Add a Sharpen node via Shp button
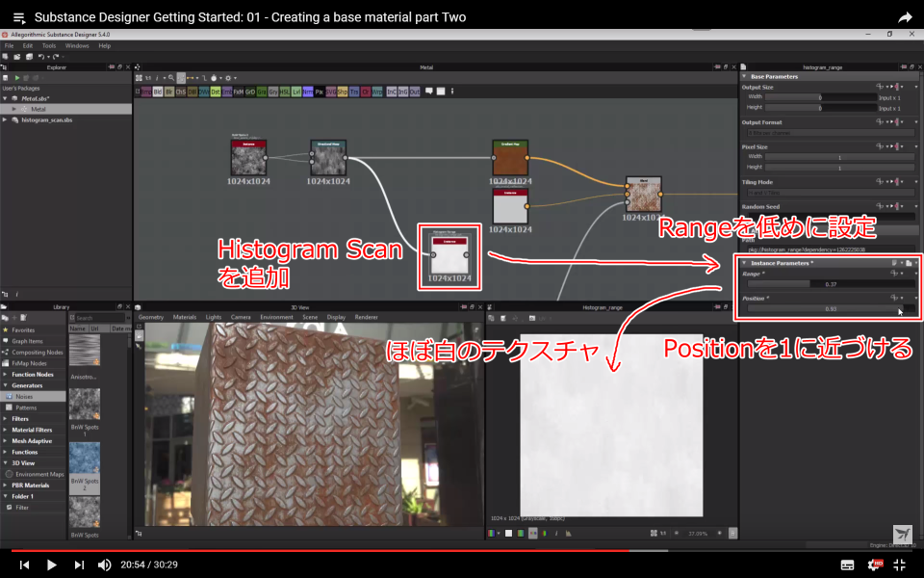The image size is (924, 578). [x=343, y=92]
